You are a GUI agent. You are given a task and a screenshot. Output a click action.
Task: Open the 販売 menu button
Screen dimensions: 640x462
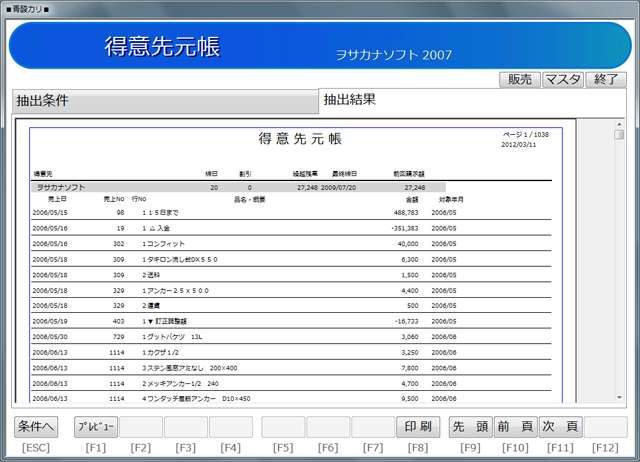click(520, 80)
